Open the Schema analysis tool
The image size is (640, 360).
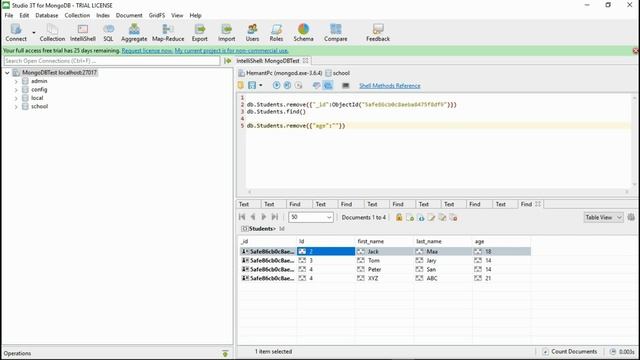click(x=303, y=32)
